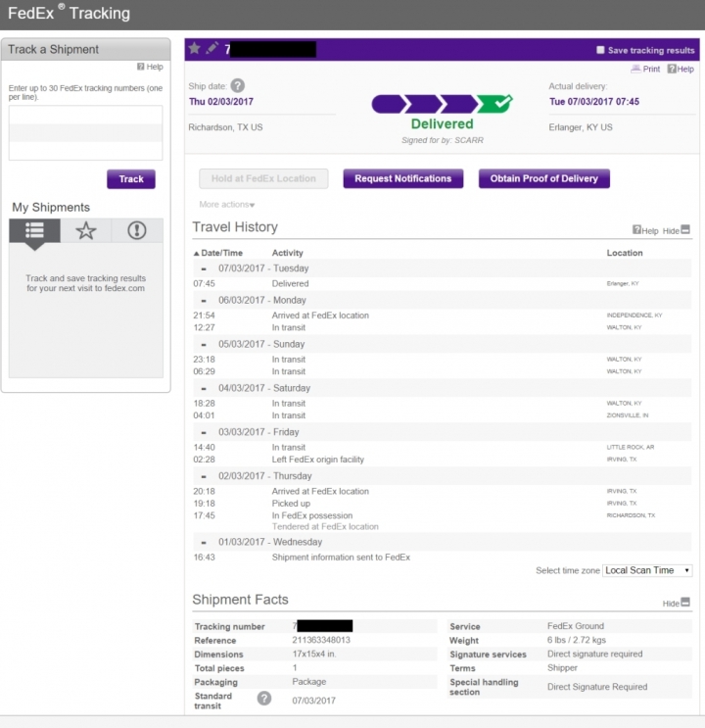Sort by the Date/Time column arrow
The image size is (705, 728).
click(196, 253)
